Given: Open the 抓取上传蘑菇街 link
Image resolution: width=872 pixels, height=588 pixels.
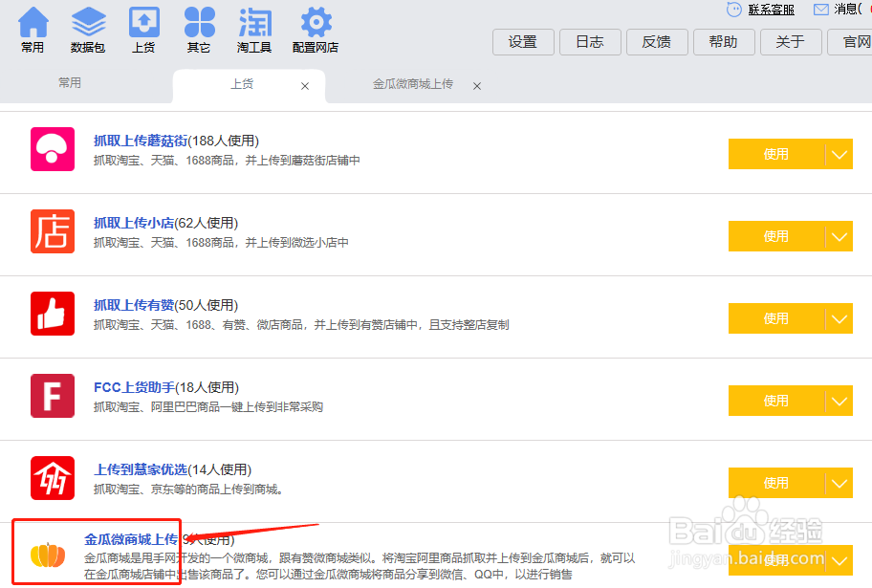Looking at the screenshot, I should pyautogui.click(x=141, y=141).
